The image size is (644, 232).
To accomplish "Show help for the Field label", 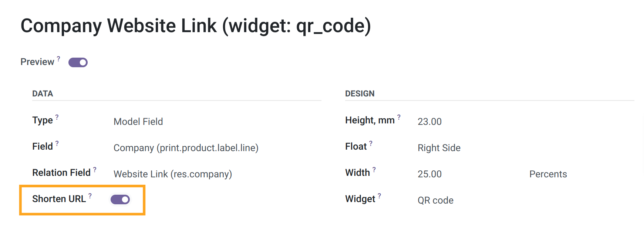I will (57, 143).
